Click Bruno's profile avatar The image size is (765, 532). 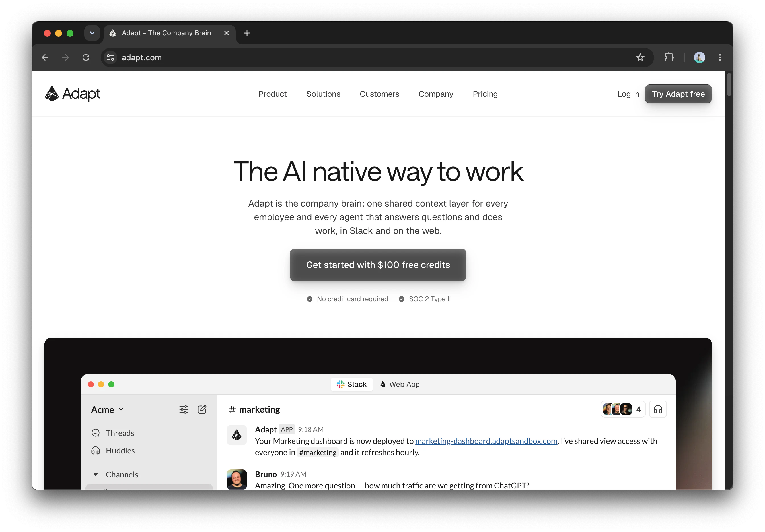tap(237, 479)
